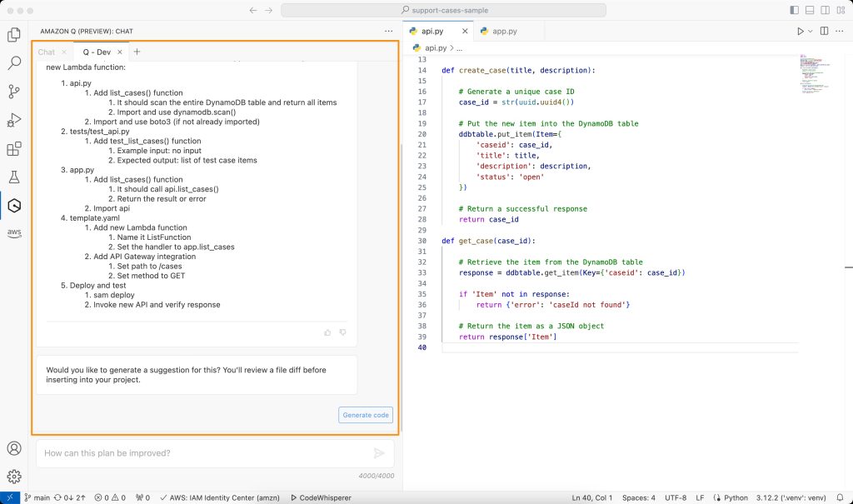Select the Amazon Q icon in sidebar
This screenshot has height=504, width=853.
(14, 206)
